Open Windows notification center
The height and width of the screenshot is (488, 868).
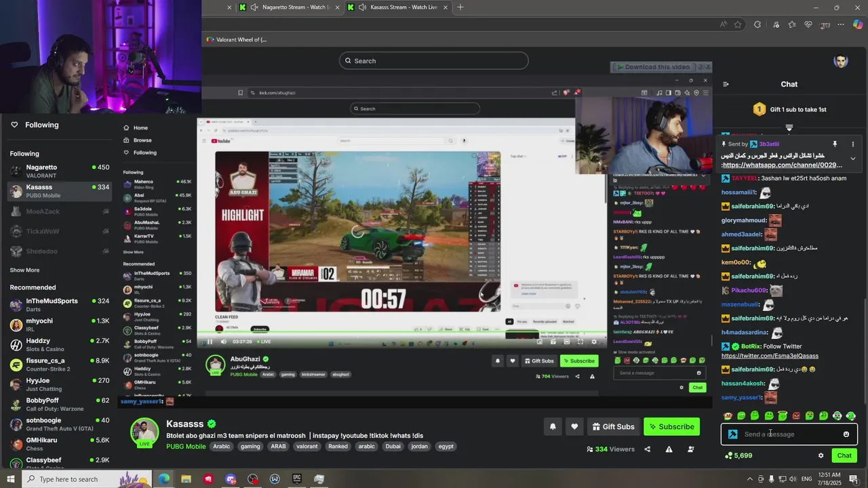[x=854, y=479]
